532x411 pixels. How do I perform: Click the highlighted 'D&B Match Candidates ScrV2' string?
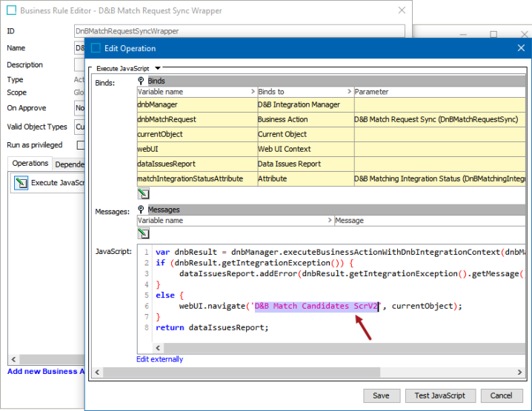316,307
